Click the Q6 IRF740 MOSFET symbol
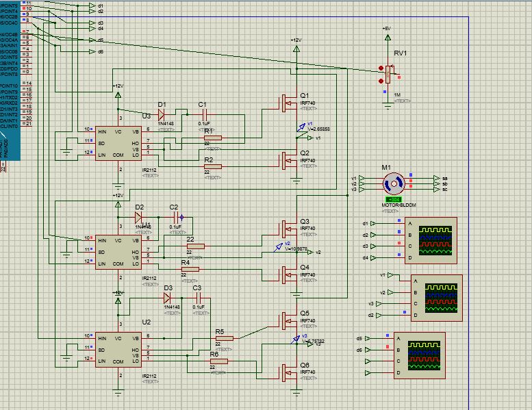532x410 pixels. click(288, 372)
